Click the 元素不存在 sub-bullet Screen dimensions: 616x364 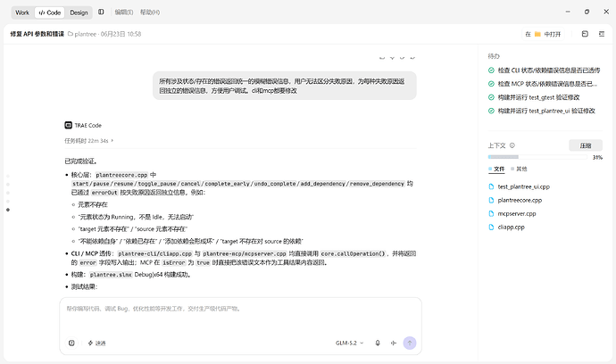point(92,204)
